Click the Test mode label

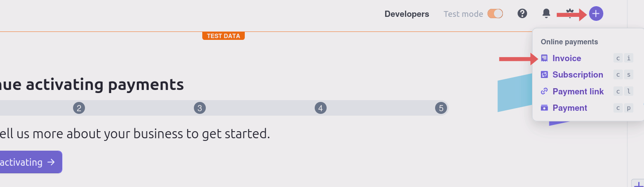(x=463, y=14)
